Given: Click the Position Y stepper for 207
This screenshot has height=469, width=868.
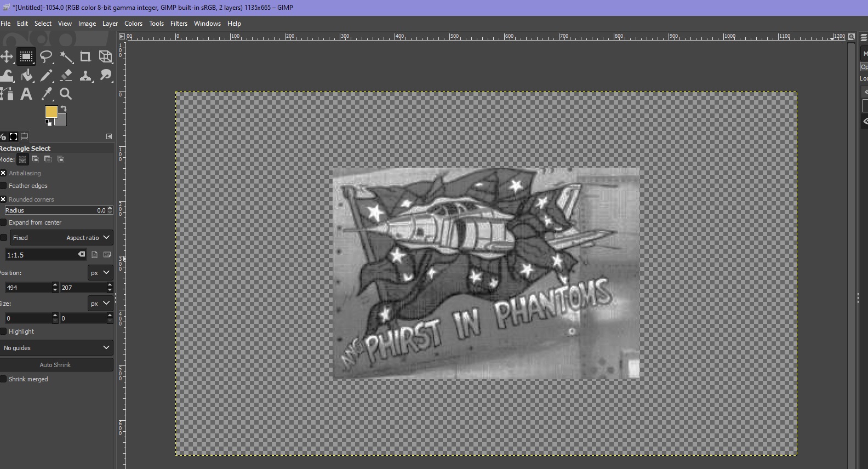Looking at the screenshot, I should (x=110, y=288).
